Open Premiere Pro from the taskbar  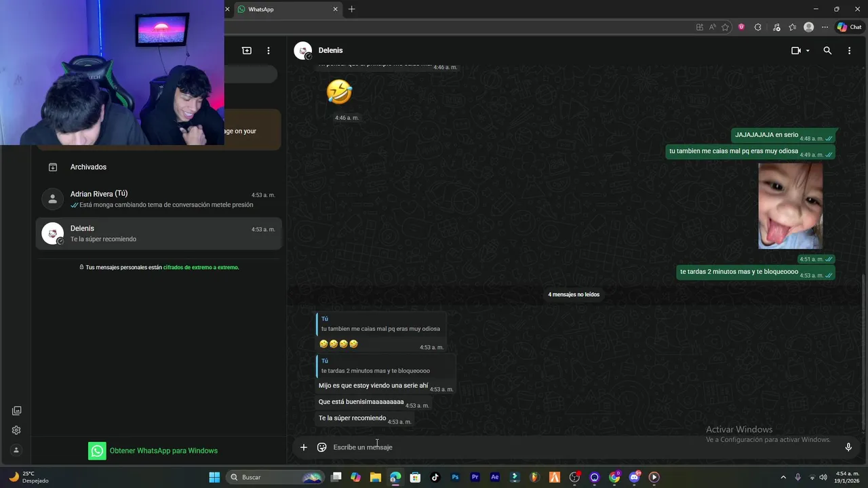pos(475,477)
